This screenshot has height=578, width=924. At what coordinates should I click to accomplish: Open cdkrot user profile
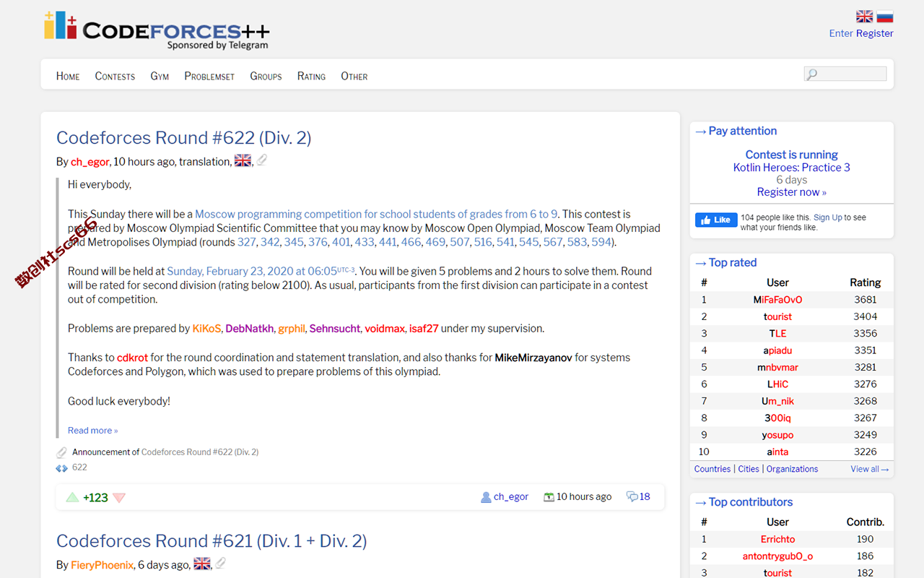[132, 358]
